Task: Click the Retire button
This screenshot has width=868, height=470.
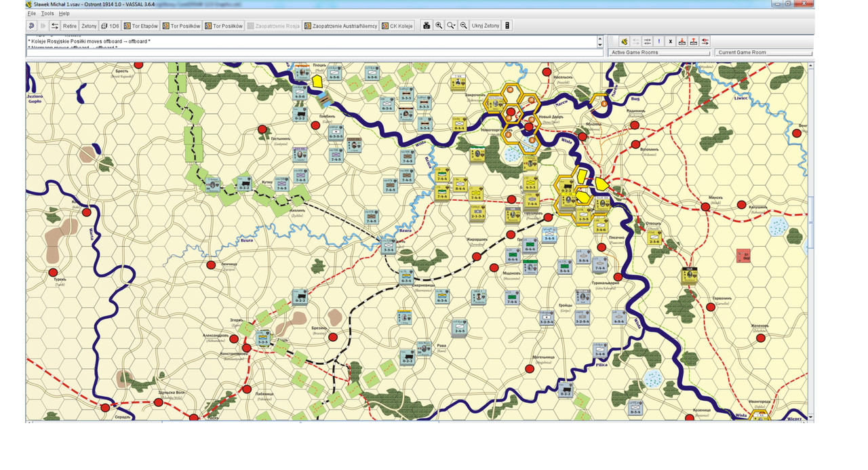Action: (70, 26)
